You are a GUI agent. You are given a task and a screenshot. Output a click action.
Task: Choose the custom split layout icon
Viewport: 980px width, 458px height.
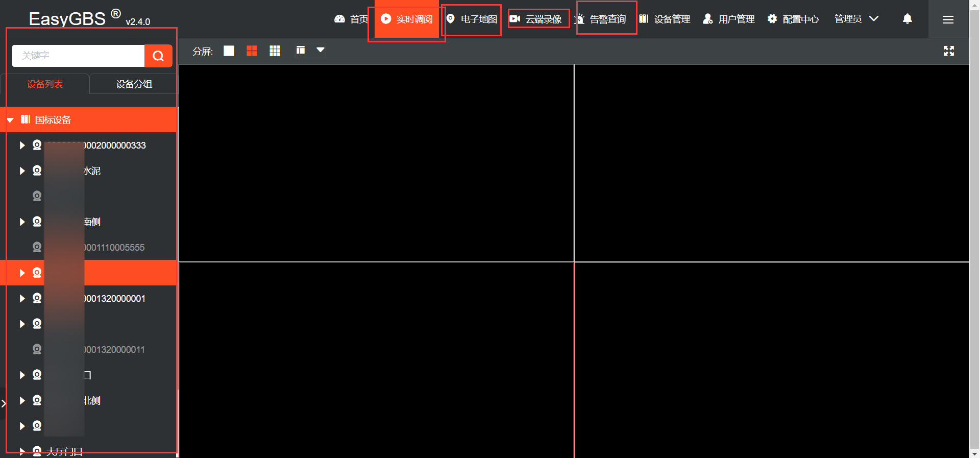click(x=301, y=50)
